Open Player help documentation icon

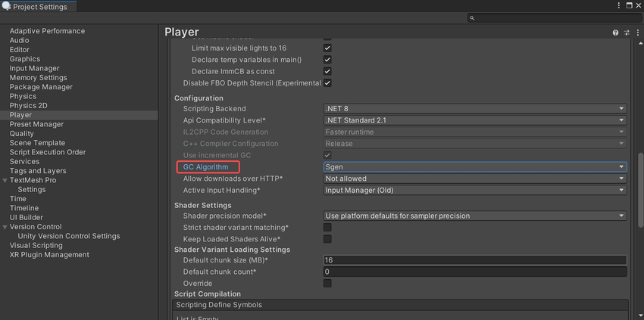(x=615, y=33)
